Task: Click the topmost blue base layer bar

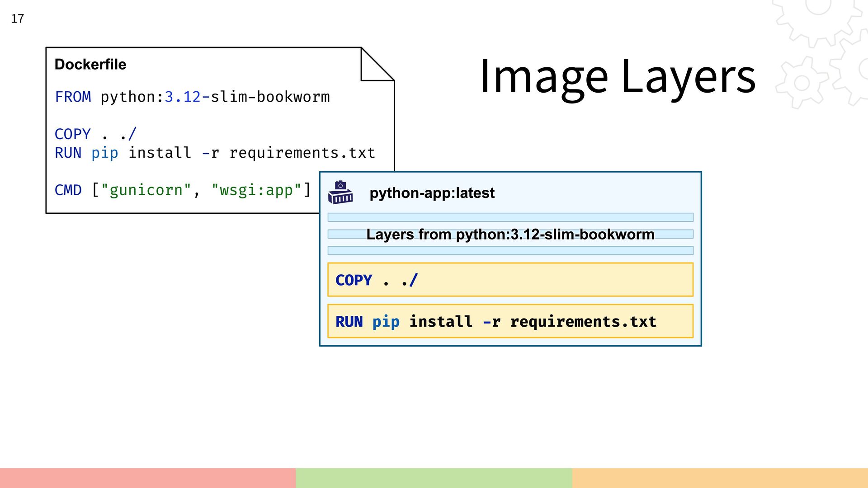Action: pyautogui.click(x=510, y=217)
